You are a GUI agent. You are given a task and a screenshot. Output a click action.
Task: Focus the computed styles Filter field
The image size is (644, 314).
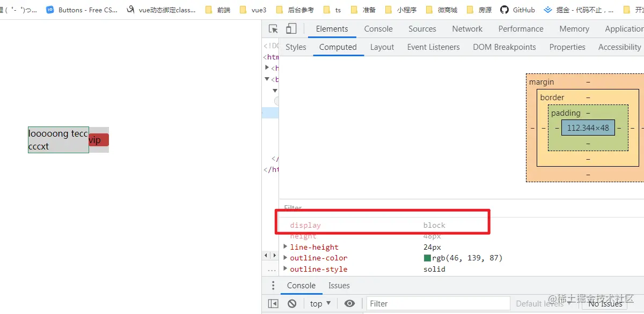coord(462,208)
